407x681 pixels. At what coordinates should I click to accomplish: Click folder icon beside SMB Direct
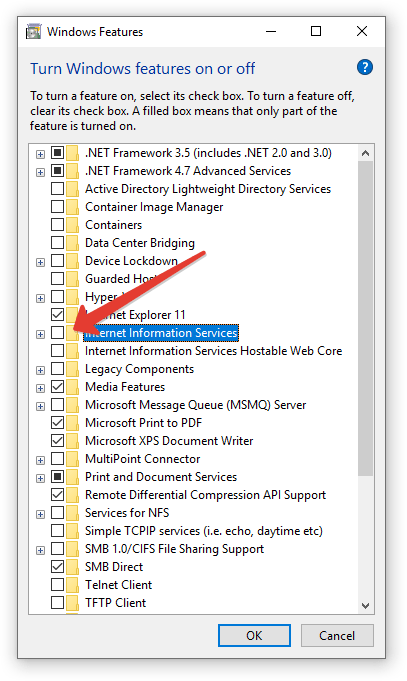(73, 567)
